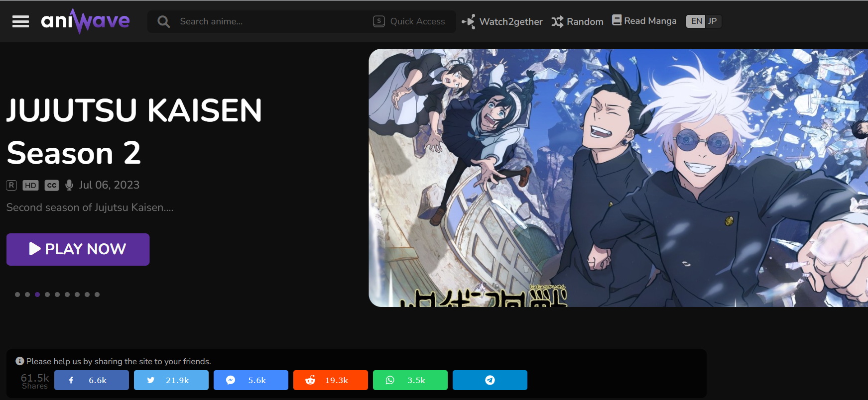Select the ninth carousel dot

click(97, 295)
